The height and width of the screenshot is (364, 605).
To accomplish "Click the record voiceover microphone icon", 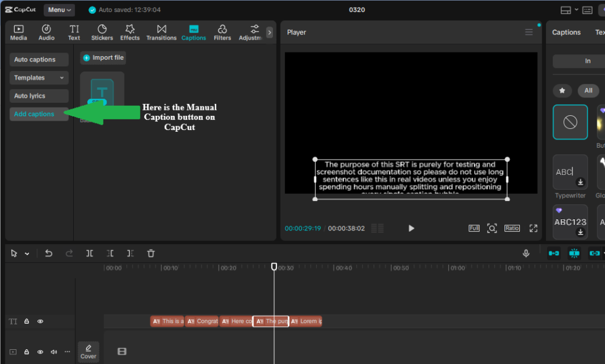I will (x=526, y=253).
